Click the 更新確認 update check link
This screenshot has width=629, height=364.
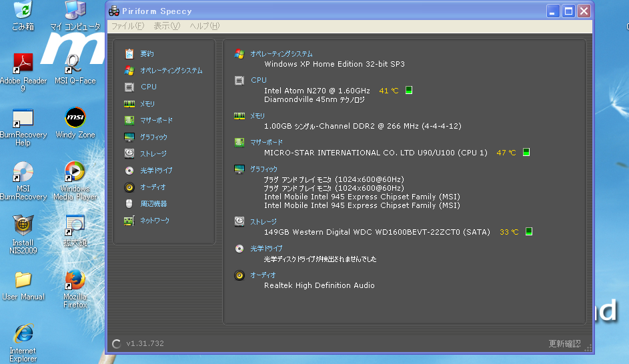click(x=564, y=344)
